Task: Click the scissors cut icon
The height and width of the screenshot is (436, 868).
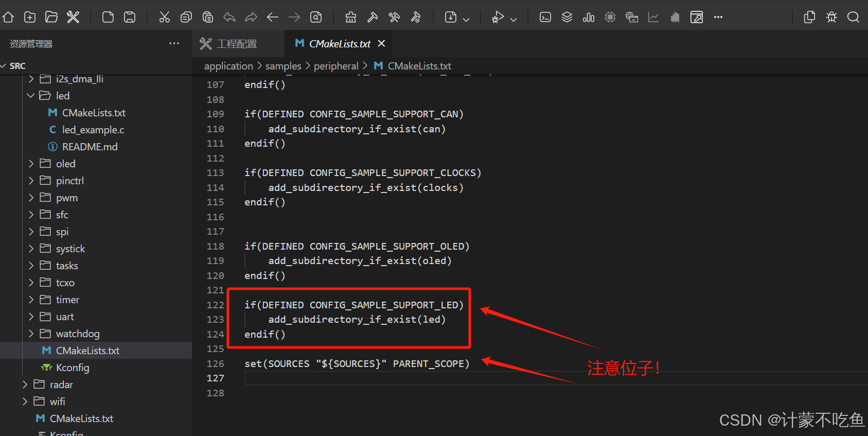Action: click(165, 18)
